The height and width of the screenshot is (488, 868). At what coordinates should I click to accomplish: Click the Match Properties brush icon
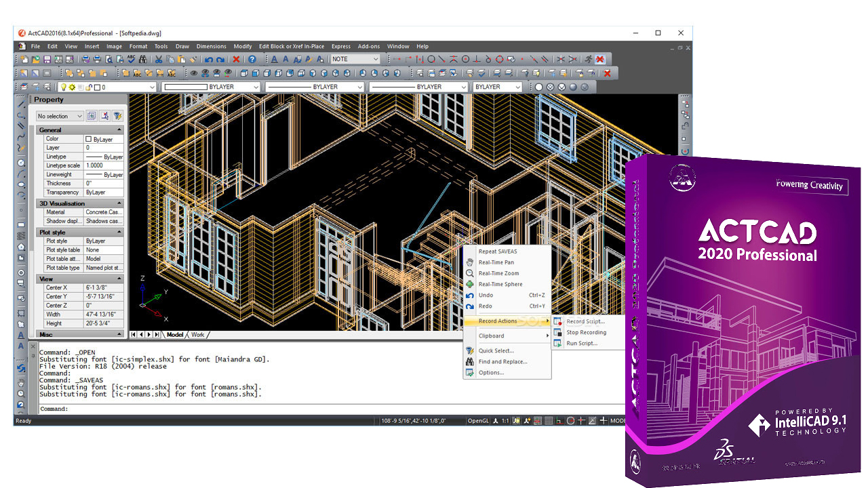coord(193,59)
